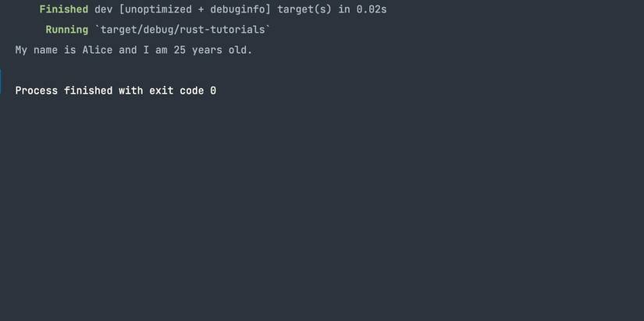Click the word "Process" in exit message
This screenshot has width=644, height=321.
[37, 91]
